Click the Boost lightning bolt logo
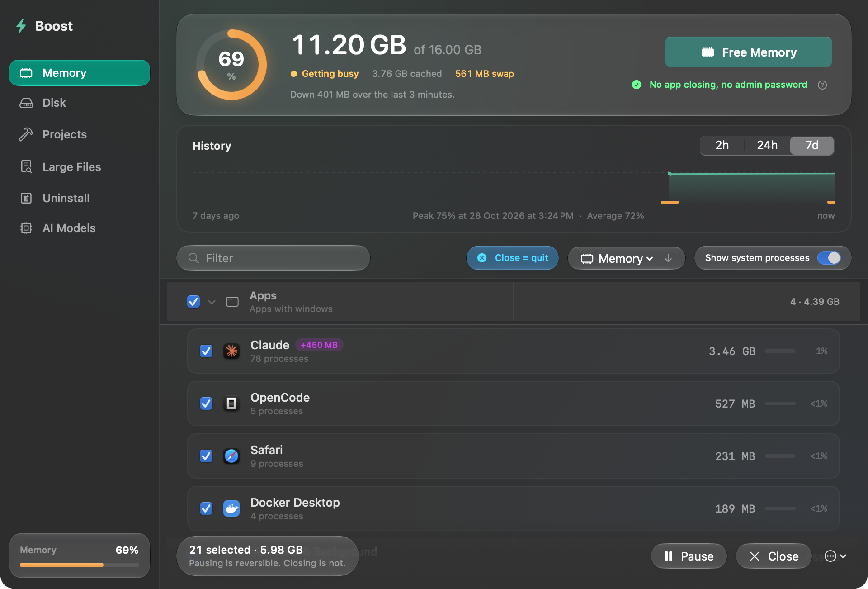 coord(21,26)
